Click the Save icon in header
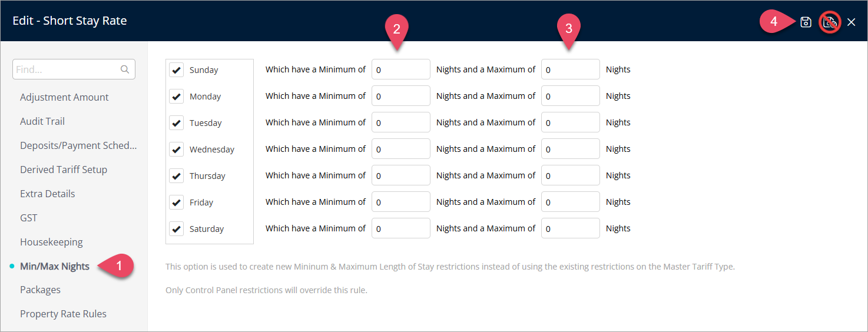The image size is (868, 332). point(806,22)
